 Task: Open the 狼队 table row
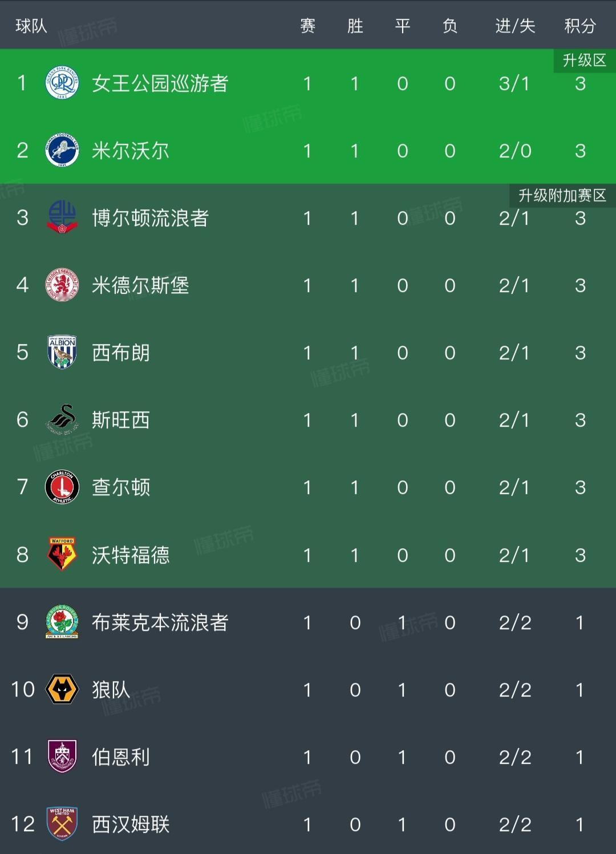pyautogui.click(x=308, y=689)
